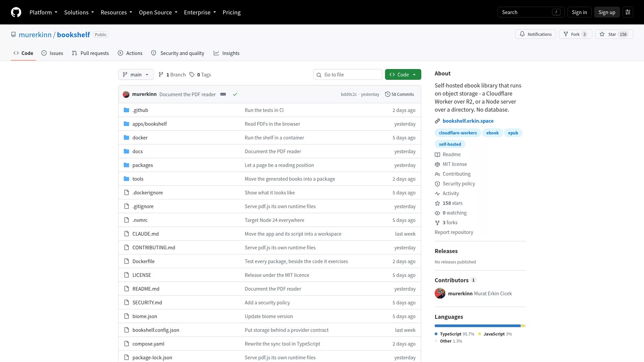Click the shield icon beside Security policy
The width and height of the screenshot is (644, 362).
pyautogui.click(x=437, y=184)
